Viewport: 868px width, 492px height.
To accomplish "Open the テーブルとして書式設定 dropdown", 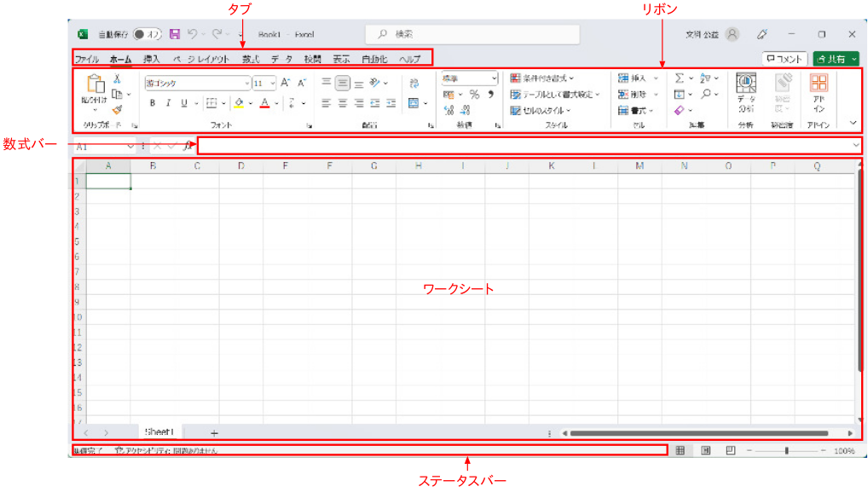I will point(555,94).
